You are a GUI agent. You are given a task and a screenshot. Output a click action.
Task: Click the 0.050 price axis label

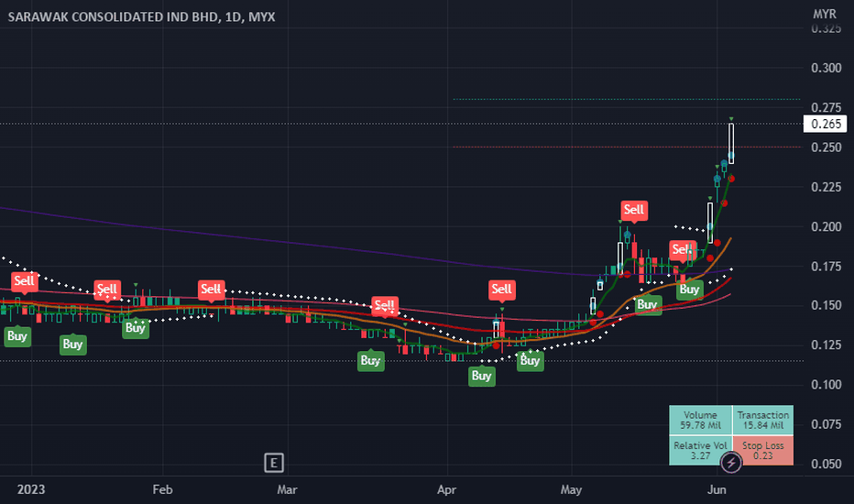(x=826, y=464)
